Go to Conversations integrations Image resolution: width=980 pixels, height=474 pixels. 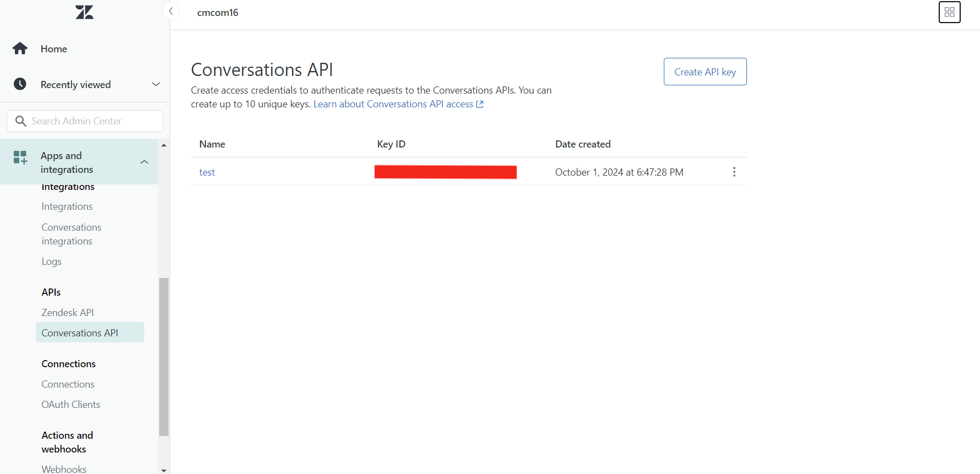point(71,234)
